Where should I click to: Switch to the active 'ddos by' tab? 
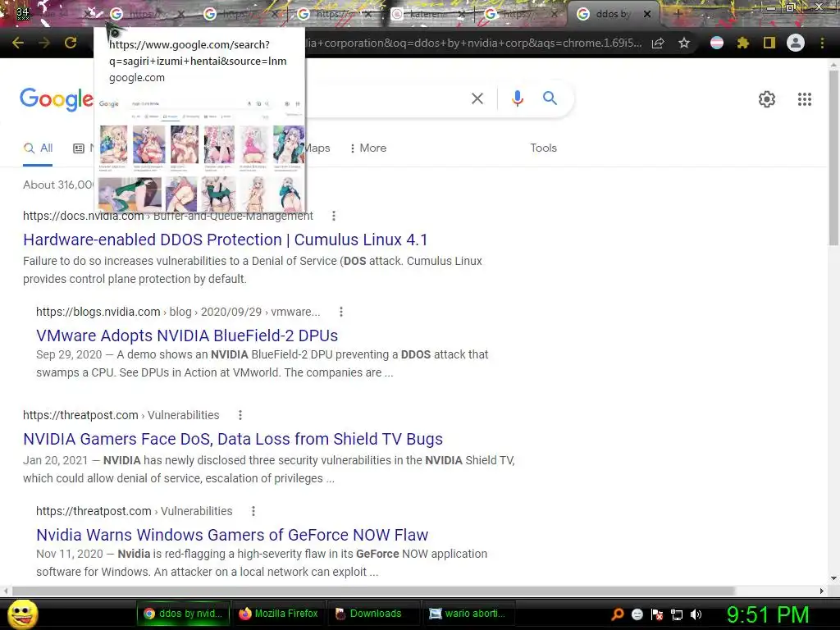point(612,15)
